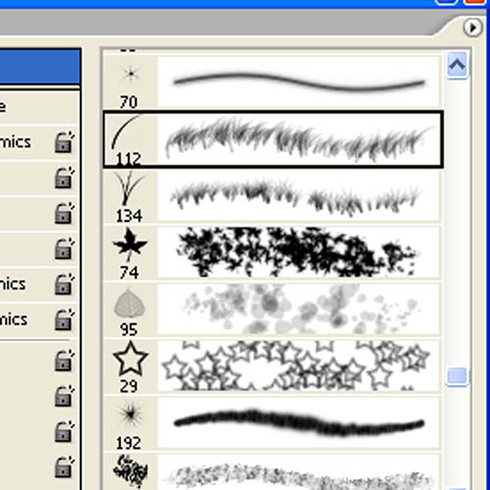Viewport: 490px width, 490px height.
Task: Pick the dune grass stroke preview of 134
Action: (298, 196)
